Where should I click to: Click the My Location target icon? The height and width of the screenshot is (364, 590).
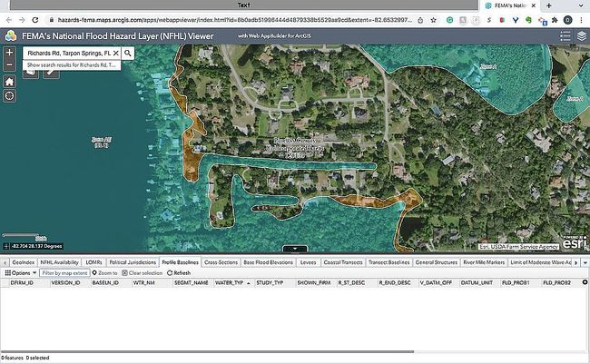click(x=9, y=96)
